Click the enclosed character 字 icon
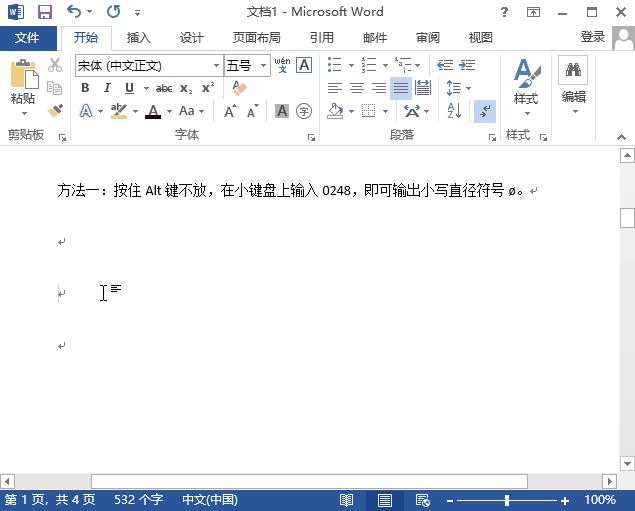Screen dimensions: 635x511 [304, 111]
